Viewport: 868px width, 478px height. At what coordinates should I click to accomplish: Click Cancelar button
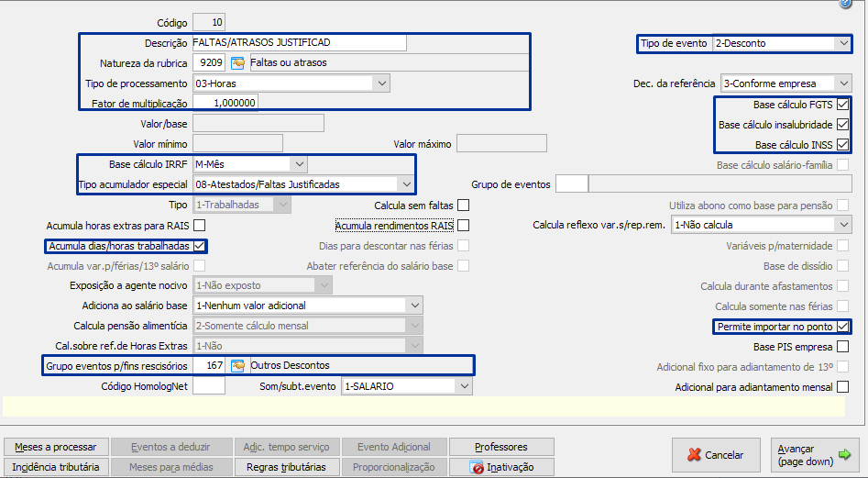[x=716, y=455]
